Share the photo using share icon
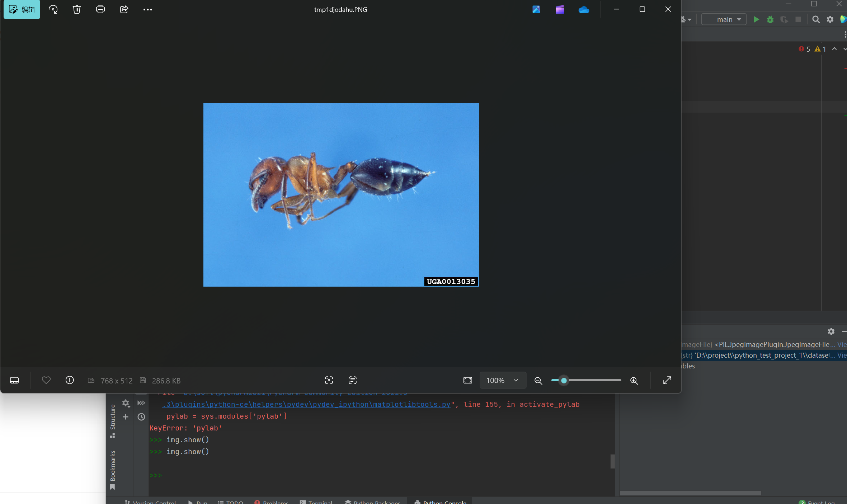Screen dimensions: 847x504 click(124, 10)
